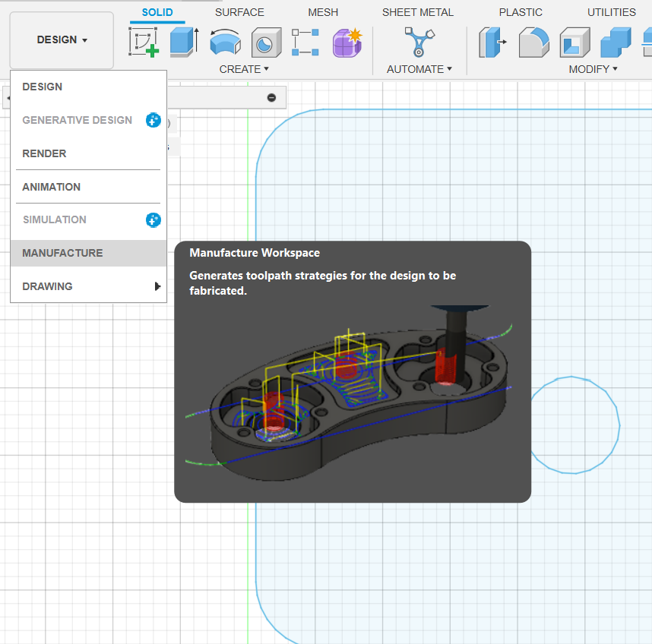The height and width of the screenshot is (644, 652).
Task: Select the Rectangular Pattern tool icon
Action: point(305,42)
